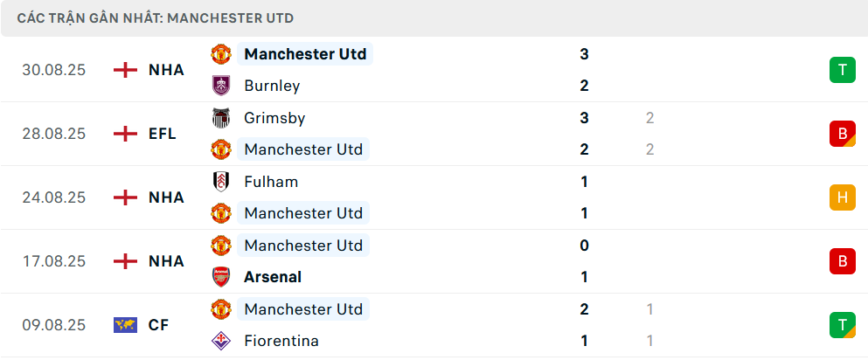Click the green T badge for Fiorentina match
Viewport: 868px width, 360px height.
[x=842, y=325]
